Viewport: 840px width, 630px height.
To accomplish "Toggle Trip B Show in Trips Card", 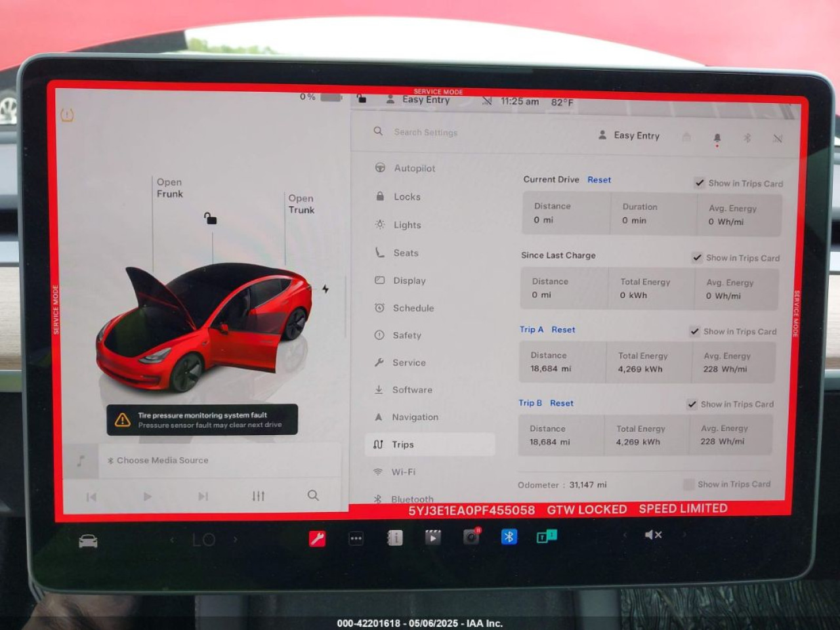I will pyautogui.click(x=692, y=404).
